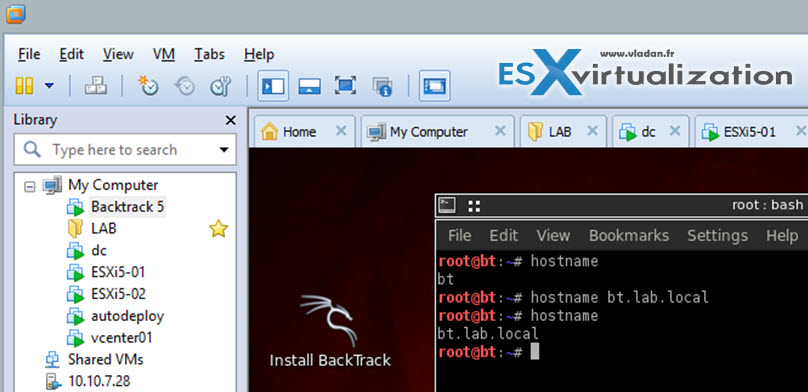Open the VM menu
This screenshot has height=392, width=808.
tap(164, 54)
